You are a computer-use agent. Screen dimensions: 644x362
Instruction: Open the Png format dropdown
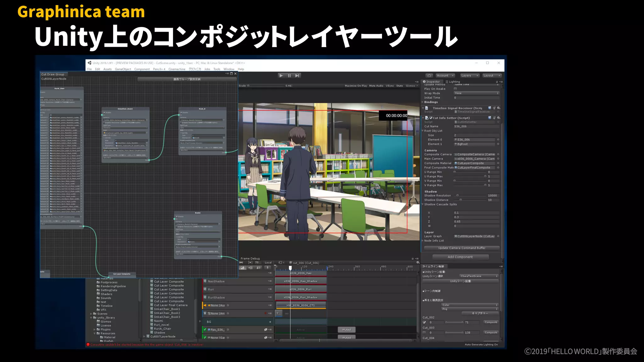pyautogui.click(x=470, y=309)
